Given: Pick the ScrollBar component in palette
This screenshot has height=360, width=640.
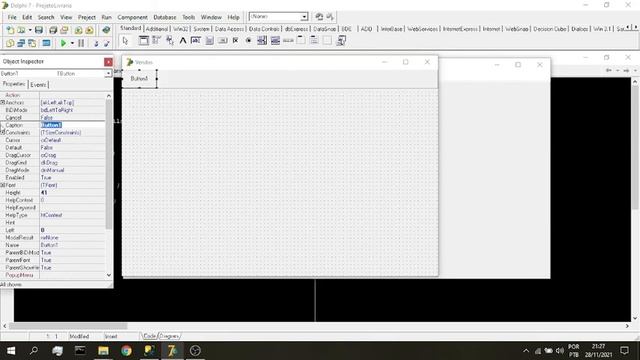Looking at the screenshot, I should [x=288, y=40].
